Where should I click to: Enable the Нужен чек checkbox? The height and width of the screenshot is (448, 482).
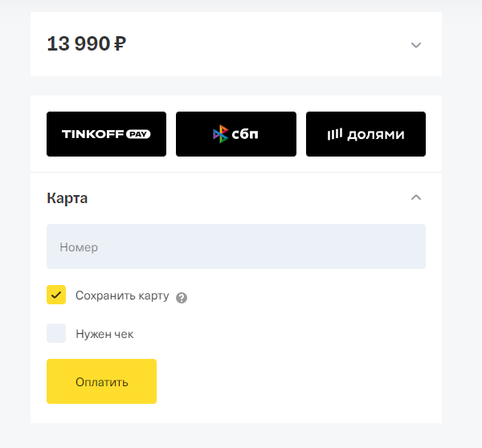[x=56, y=333]
